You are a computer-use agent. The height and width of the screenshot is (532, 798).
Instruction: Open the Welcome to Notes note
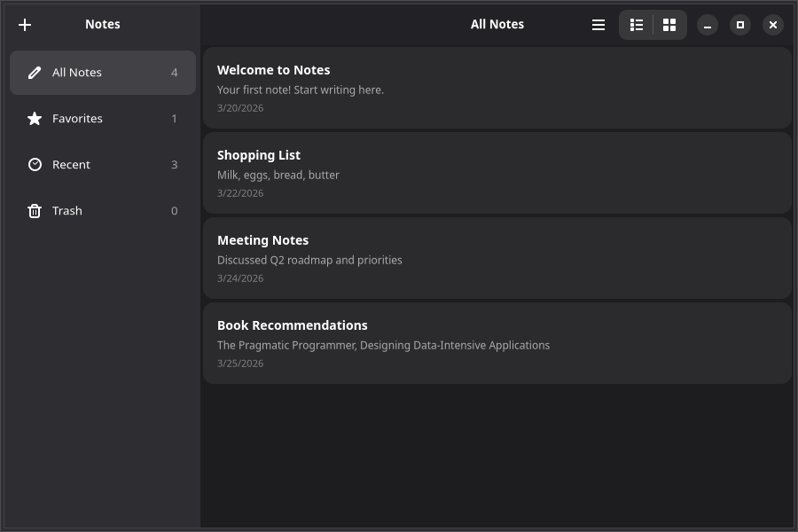[497, 87]
